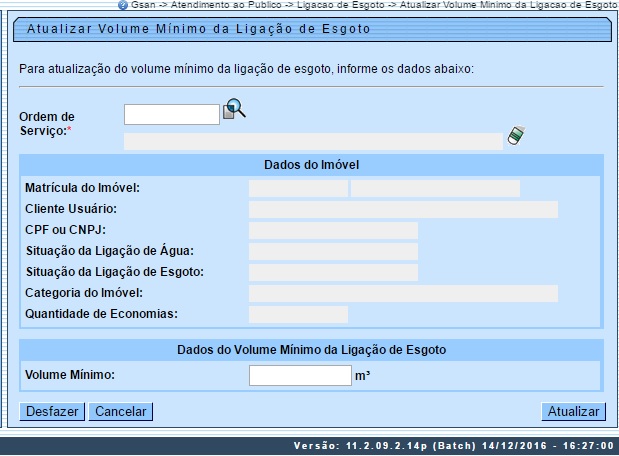This screenshot has height=456, width=619.
Task: Open Gsan in the breadcrumb trail
Action: [x=142, y=5]
